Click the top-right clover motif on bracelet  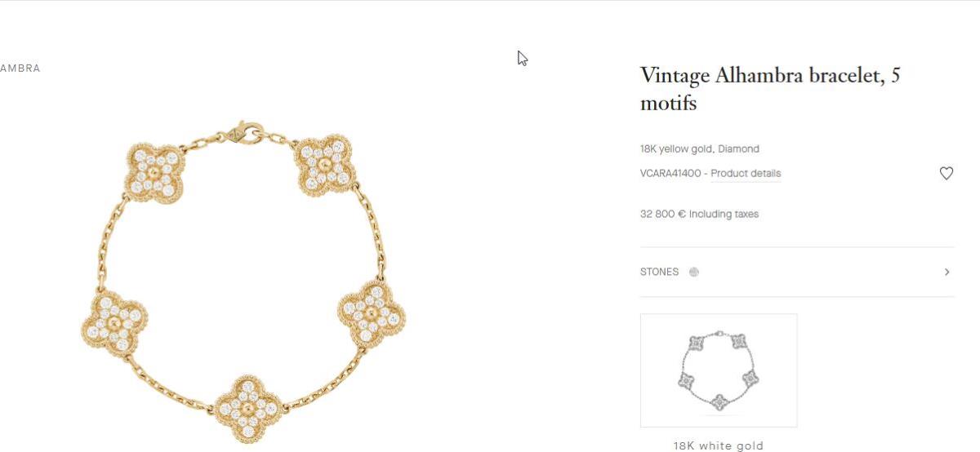324,165
